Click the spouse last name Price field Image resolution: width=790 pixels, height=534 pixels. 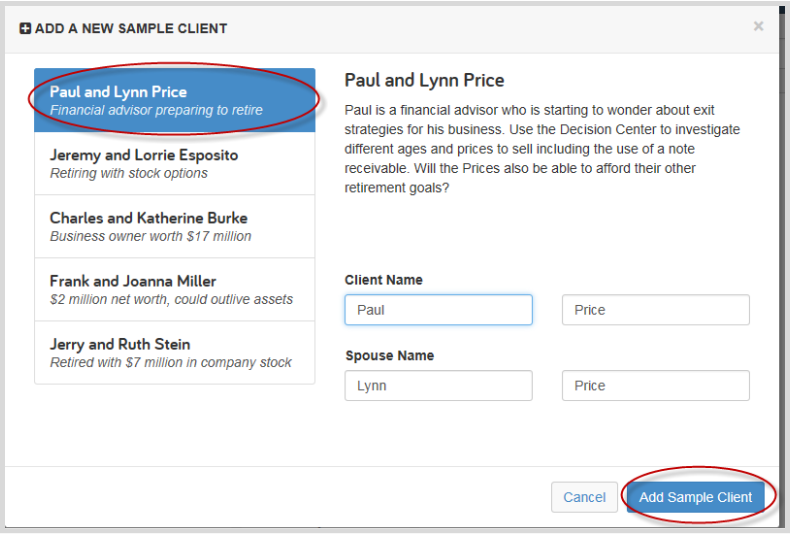click(x=655, y=386)
